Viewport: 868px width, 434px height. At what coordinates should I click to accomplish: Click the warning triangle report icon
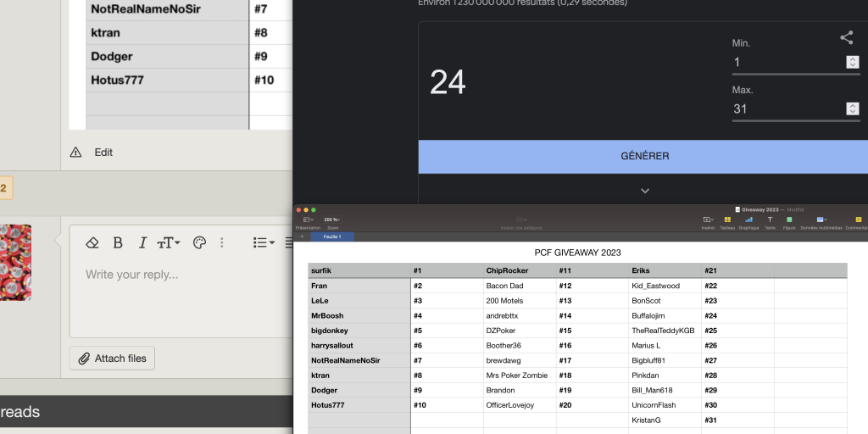75,153
